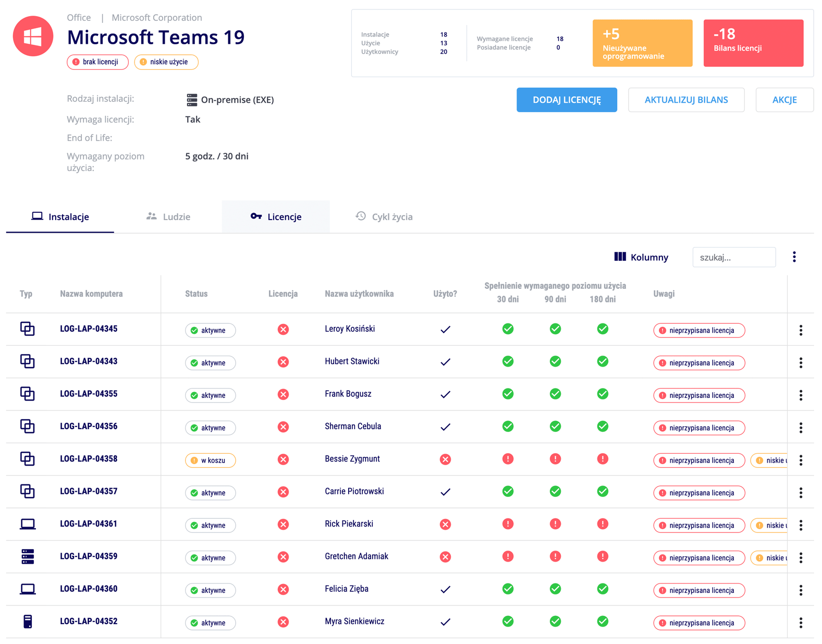The image size is (822, 644).
Task: Switch to the Licencje tab
Action: click(x=276, y=217)
